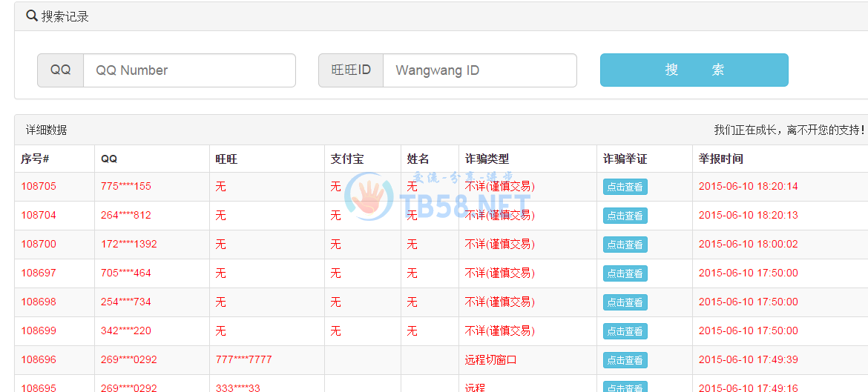Click the 诈骗举证 column header
The width and height of the screenshot is (868, 392).
tap(625, 159)
